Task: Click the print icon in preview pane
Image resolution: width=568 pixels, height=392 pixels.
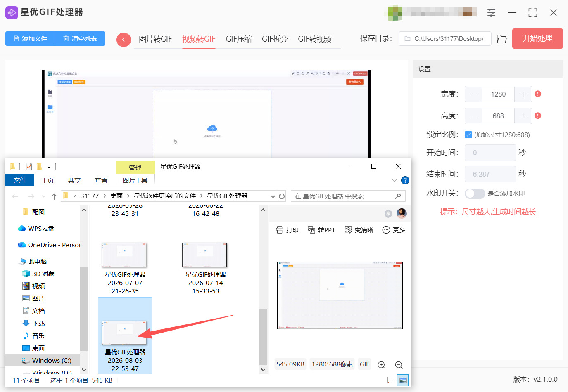Action: (280, 230)
